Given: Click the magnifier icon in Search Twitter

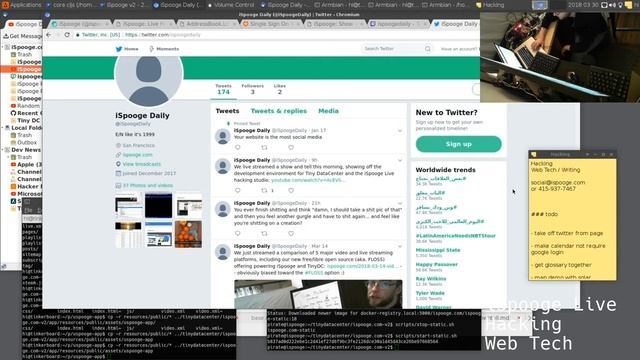Looking at the screenshot, I should point(427,49).
